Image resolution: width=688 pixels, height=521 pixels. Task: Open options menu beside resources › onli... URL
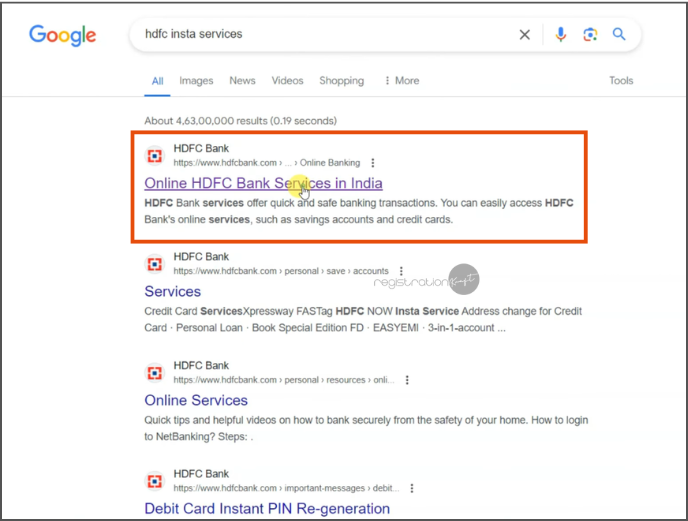click(x=407, y=380)
